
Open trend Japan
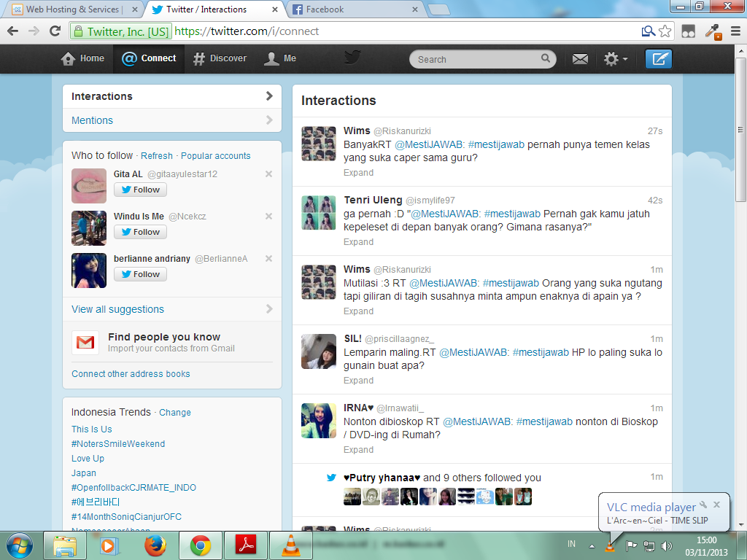84,472
